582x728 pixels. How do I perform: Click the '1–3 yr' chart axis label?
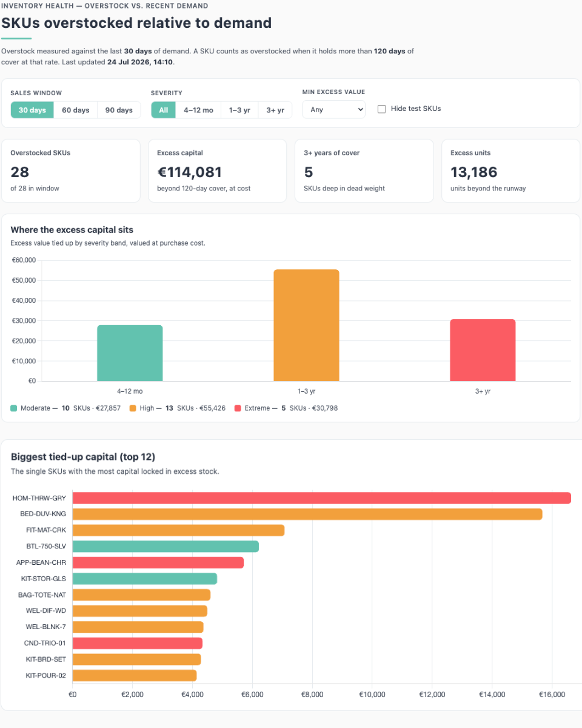pos(306,391)
